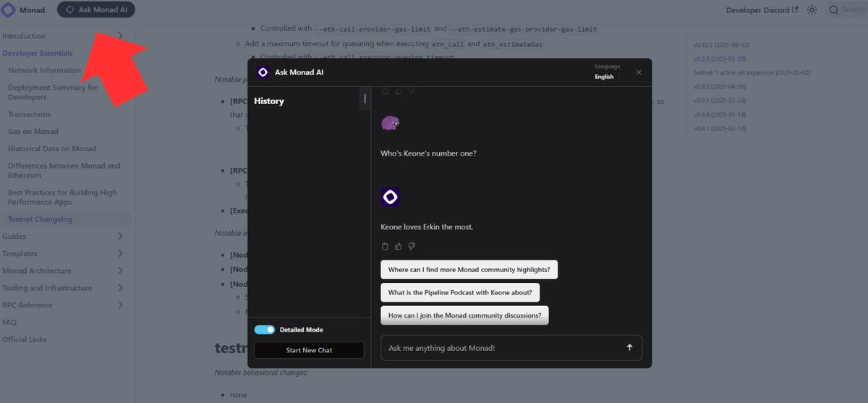Toggle the light/dark theme sun icon

[x=812, y=10]
